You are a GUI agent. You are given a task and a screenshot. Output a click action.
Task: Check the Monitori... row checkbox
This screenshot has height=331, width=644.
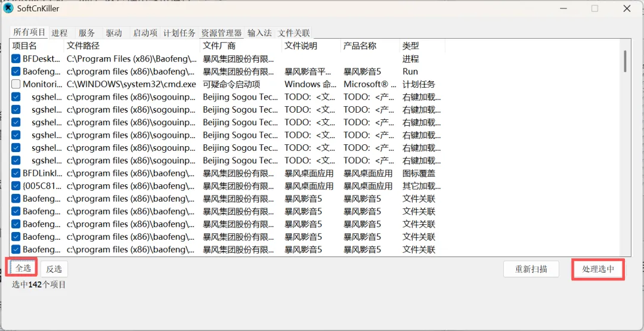tap(16, 84)
